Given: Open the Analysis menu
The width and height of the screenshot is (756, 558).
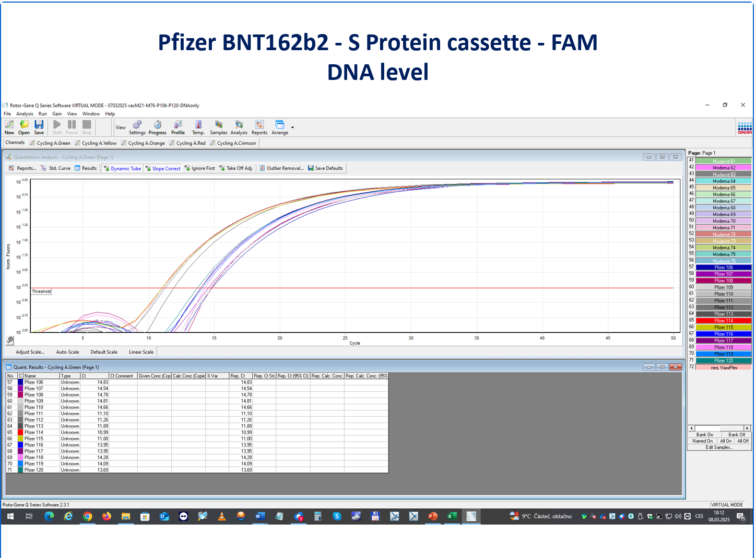Looking at the screenshot, I should tap(25, 113).
